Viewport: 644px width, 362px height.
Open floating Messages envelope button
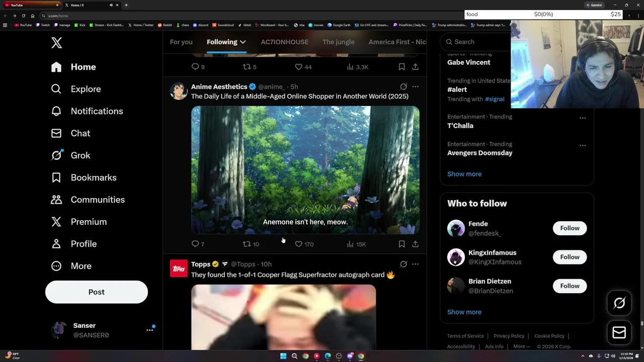tap(619, 332)
